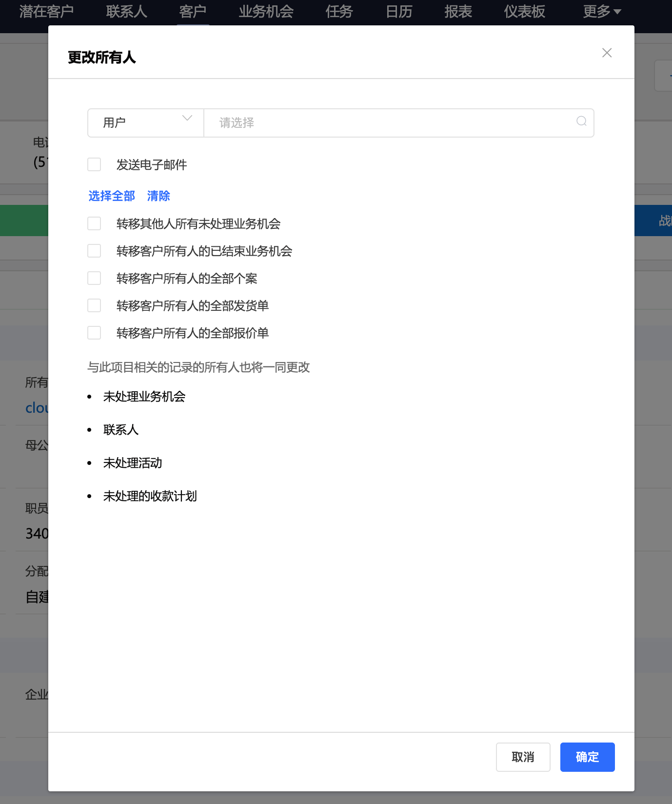Screen dimensions: 672x804
Task: Check 转移其他人所有未处理业务机会 option
Action: 94,223
